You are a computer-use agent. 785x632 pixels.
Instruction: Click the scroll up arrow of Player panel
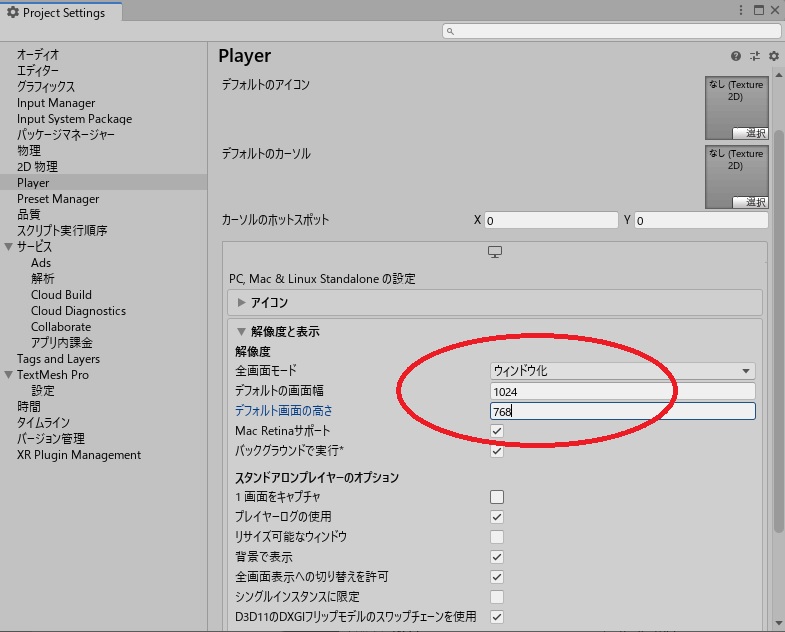(778, 75)
